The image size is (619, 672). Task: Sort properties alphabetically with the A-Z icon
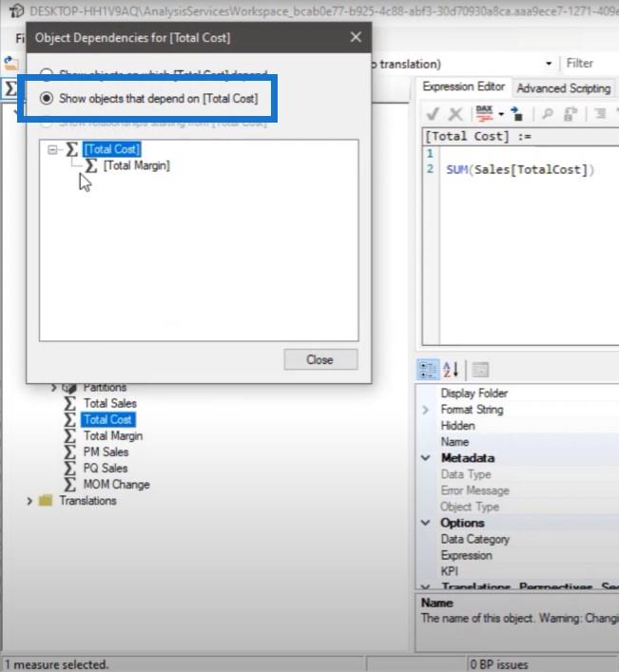451,370
